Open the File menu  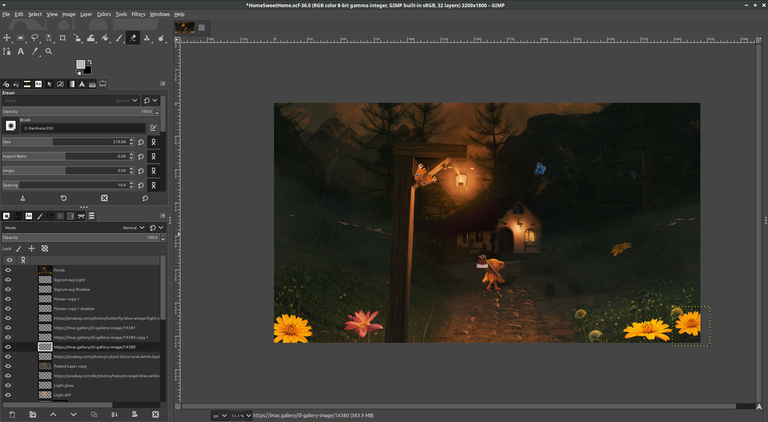click(6, 14)
